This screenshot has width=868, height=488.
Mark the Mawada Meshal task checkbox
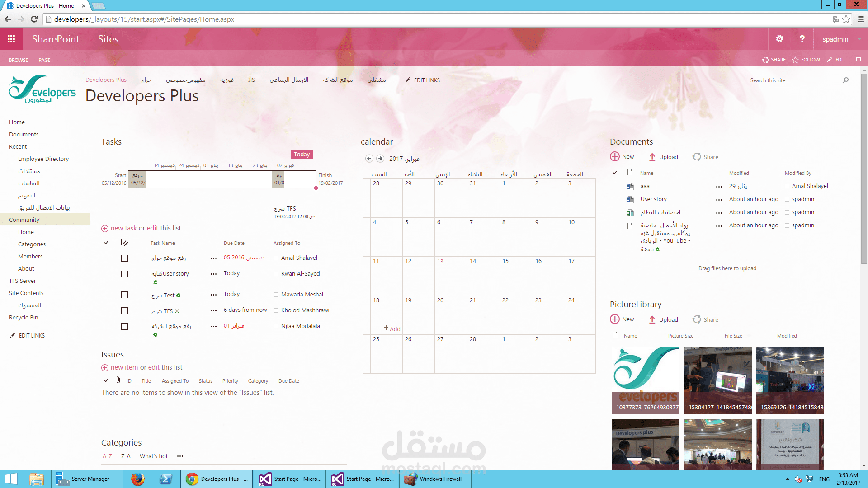click(x=124, y=295)
